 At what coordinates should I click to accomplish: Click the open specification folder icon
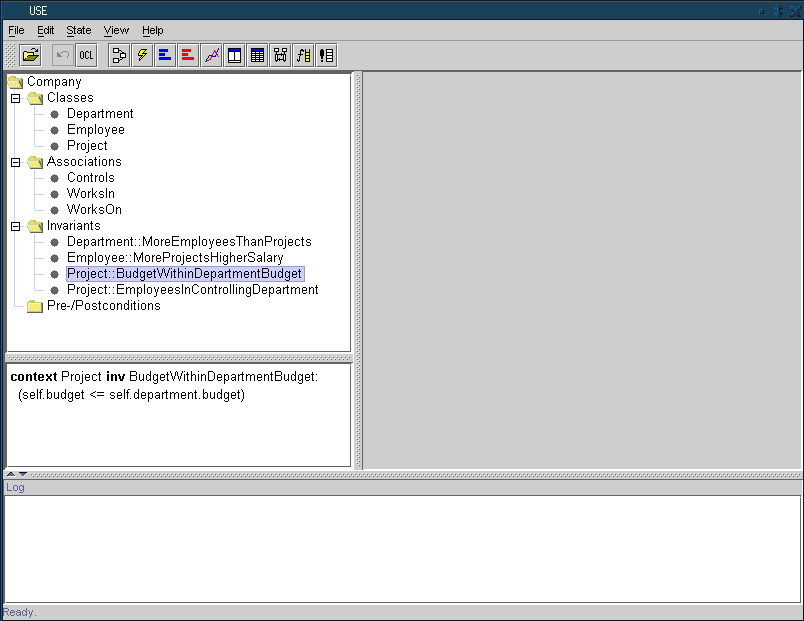coord(31,55)
